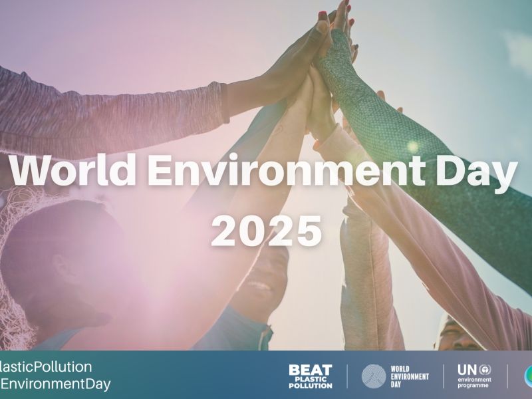Click the 'EnvironmentDay' hashtag text

(56, 384)
